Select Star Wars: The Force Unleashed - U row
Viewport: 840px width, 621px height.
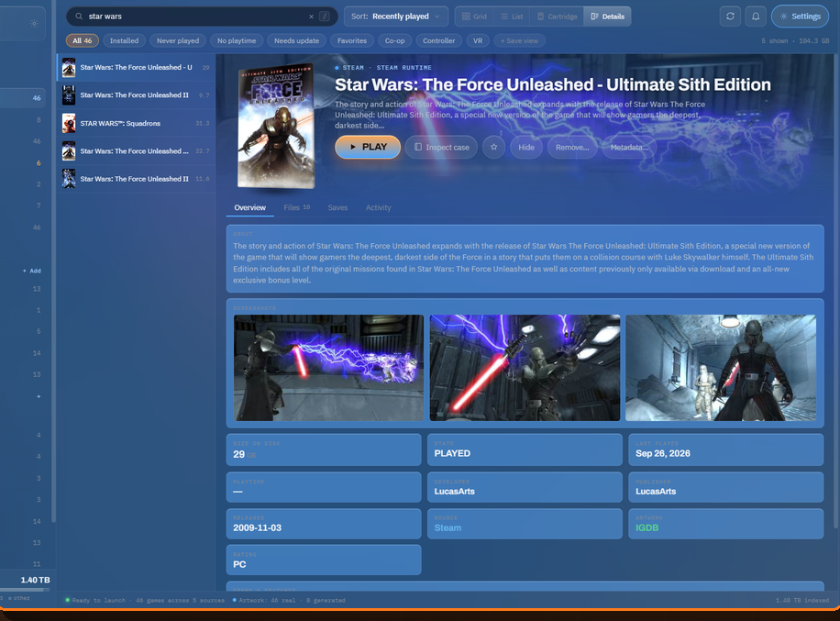coord(136,68)
